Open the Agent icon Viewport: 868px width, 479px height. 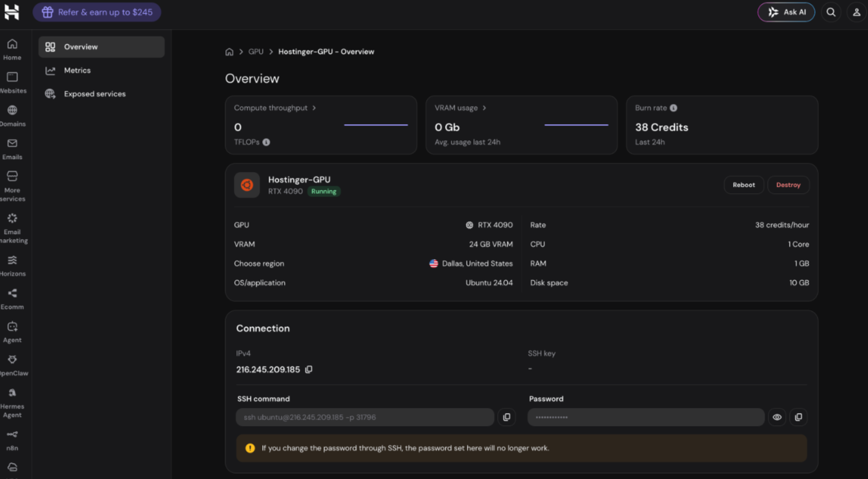point(12,326)
